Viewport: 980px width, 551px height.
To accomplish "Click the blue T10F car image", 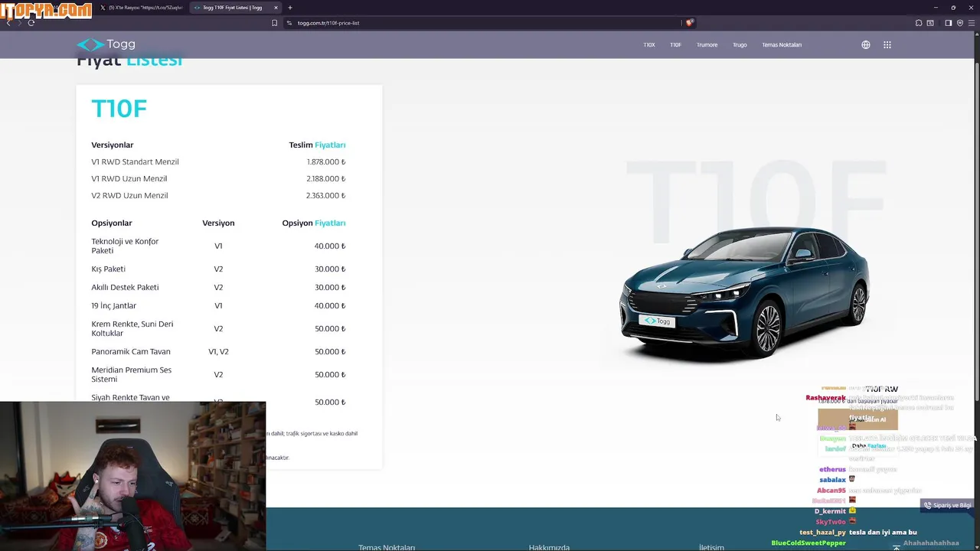I will (x=745, y=292).
